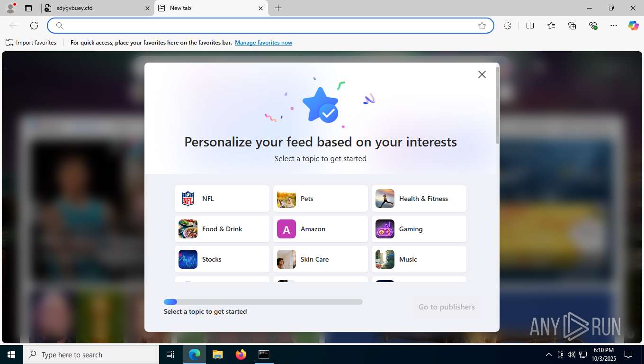Close the personalize feed dialog
Image resolution: width=644 pixels, height=364 pixels.
pos(482,74)
